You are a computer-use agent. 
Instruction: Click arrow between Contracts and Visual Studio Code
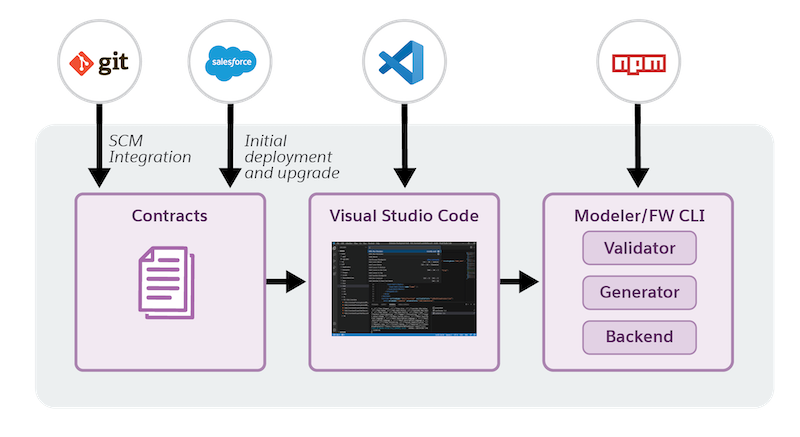click(x=286, y=282)
